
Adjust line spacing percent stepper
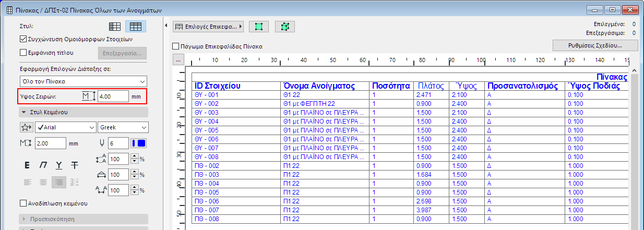pyautogui.click(x=134, y=159)
